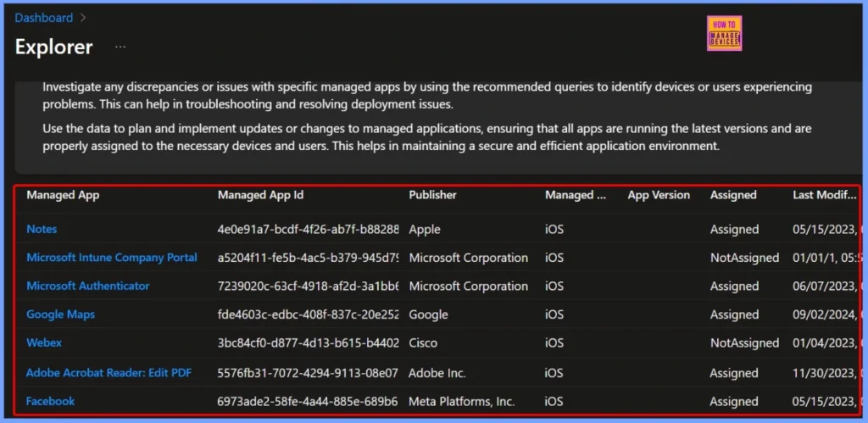
Task: Open Microsoft Authenticator app link
Action: point(88,286)
